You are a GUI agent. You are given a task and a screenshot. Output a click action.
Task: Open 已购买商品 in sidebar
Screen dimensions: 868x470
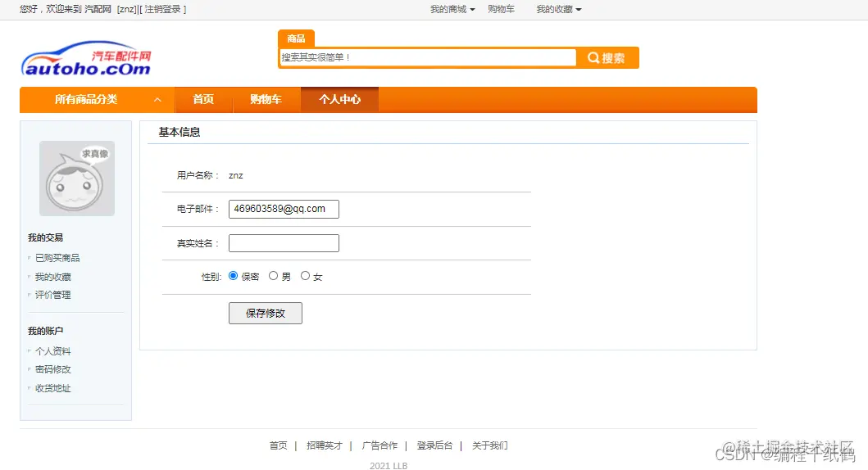tap(57, 258)
